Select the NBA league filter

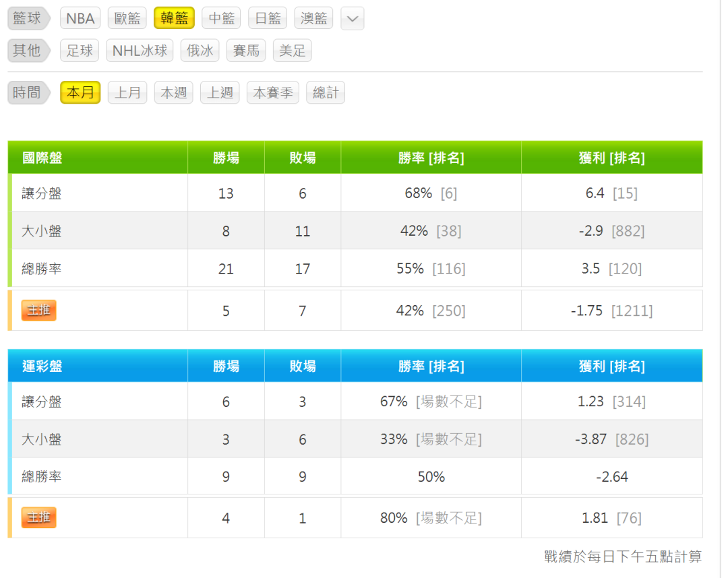pos(80,19)
